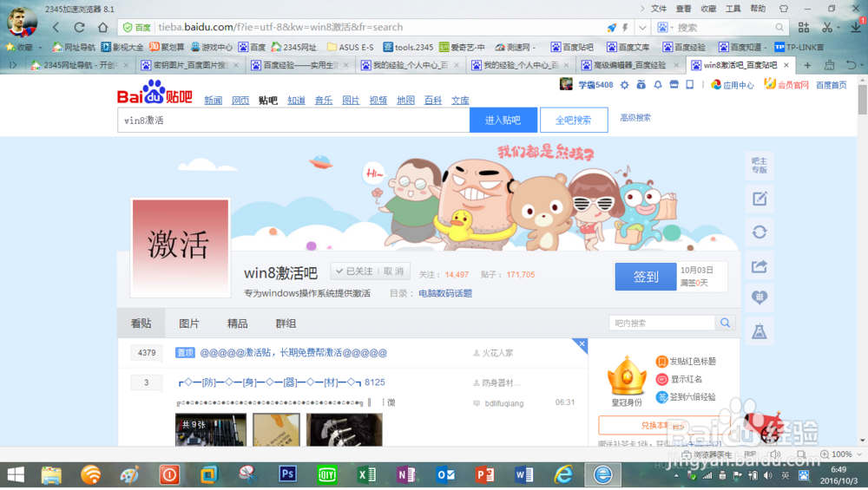
Task: Click the 签到 sign-in button
Action: pyautogui.click(x=646, y=277)
